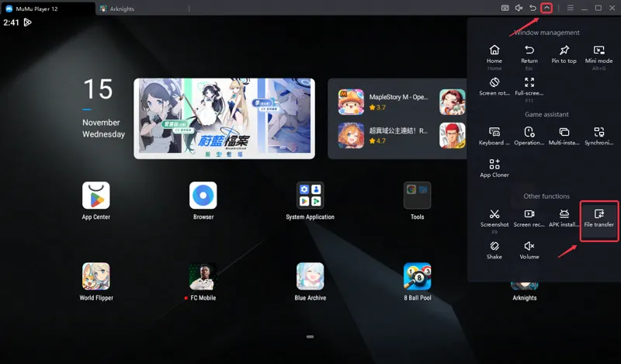621x364 pixels.
Task: Open MapleStory M recommendation
Action: point(383,102)
